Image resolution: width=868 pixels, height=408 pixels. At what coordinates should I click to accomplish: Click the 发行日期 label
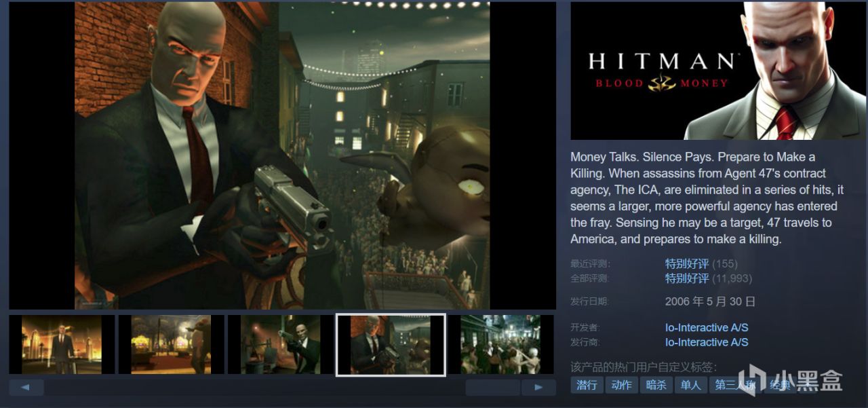(x=589, y=301)
